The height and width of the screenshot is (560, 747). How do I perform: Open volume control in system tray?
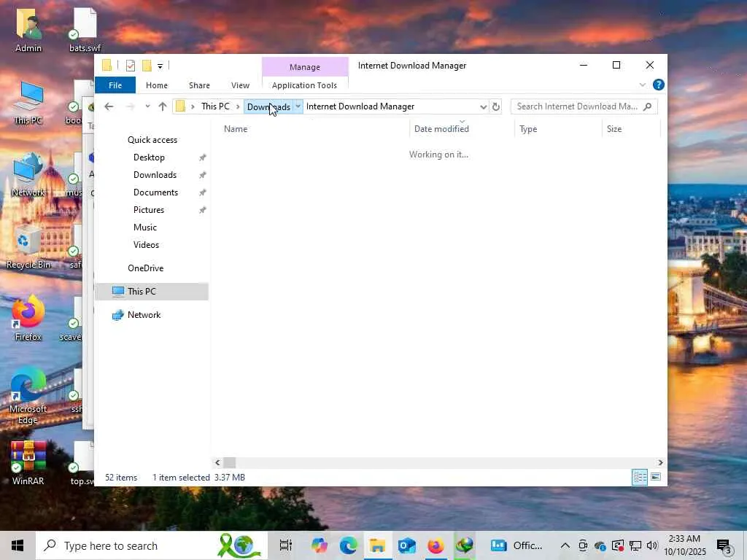coord(652,545)
